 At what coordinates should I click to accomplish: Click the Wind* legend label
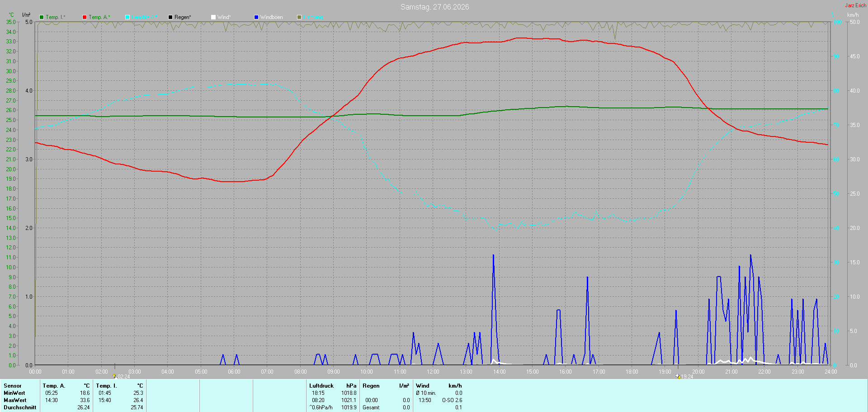click(224, 17)
